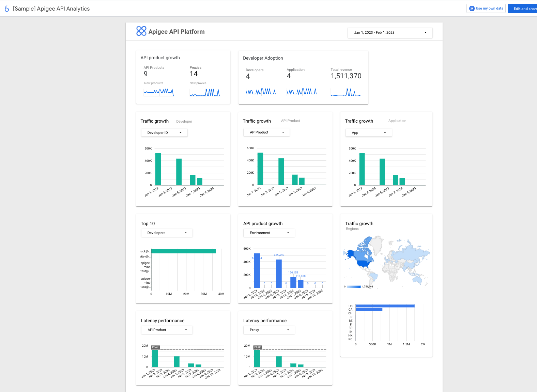Click the New products sparkline chart

[159, 92]
